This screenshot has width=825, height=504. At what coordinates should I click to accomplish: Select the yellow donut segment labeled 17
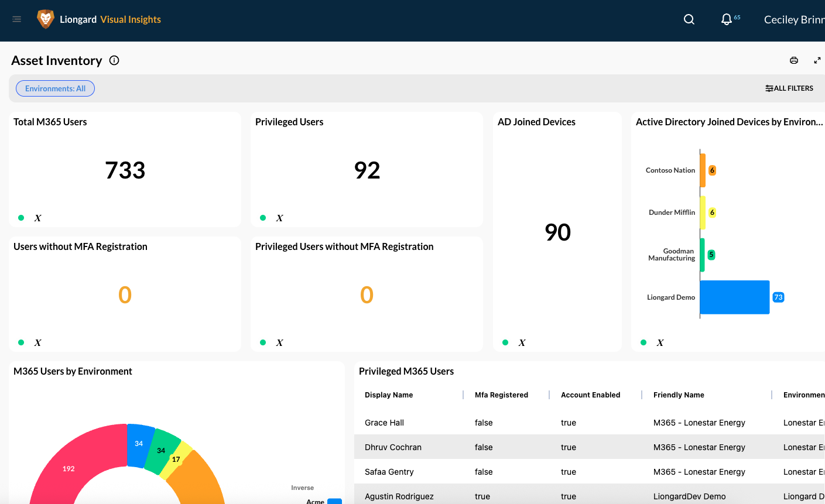(x=177, y=460)
